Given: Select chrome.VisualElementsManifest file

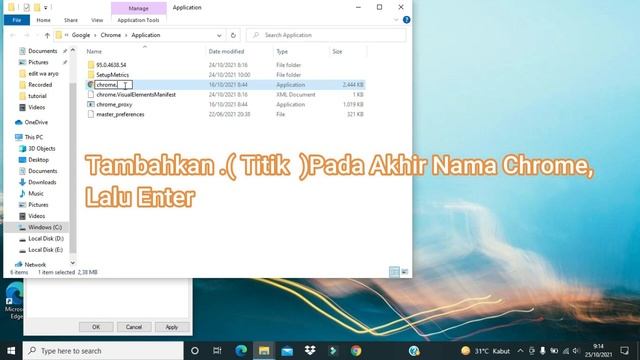Looking at the screenshot, I should [x=136, y=95].
